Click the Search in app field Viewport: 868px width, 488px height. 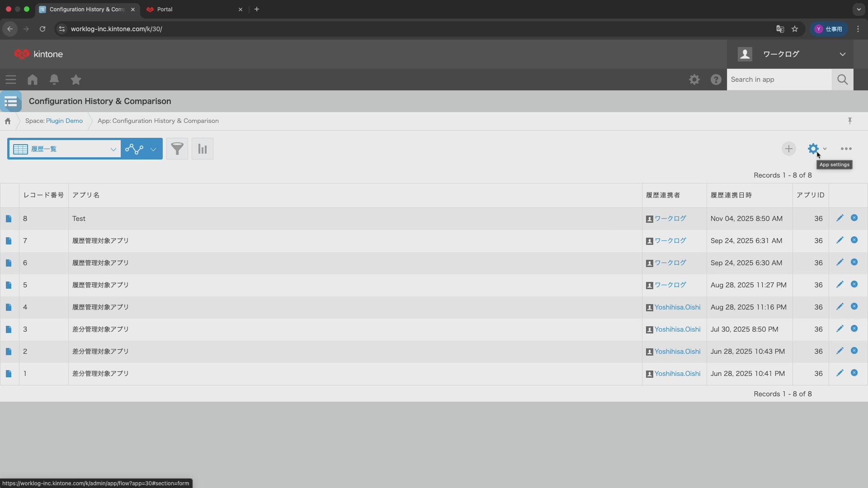[778, 80]
